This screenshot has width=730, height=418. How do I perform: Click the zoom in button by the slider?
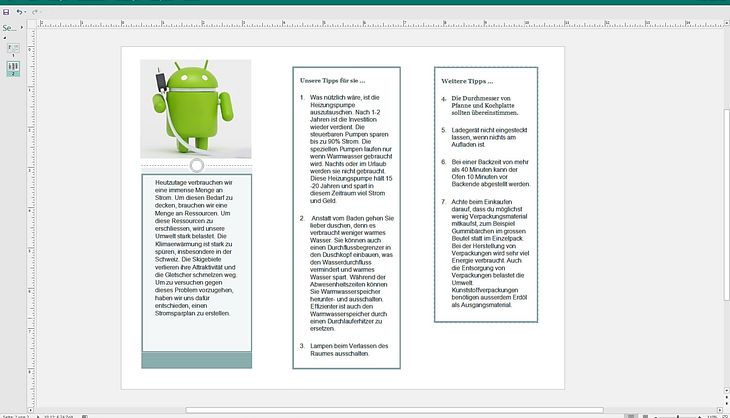700,417
